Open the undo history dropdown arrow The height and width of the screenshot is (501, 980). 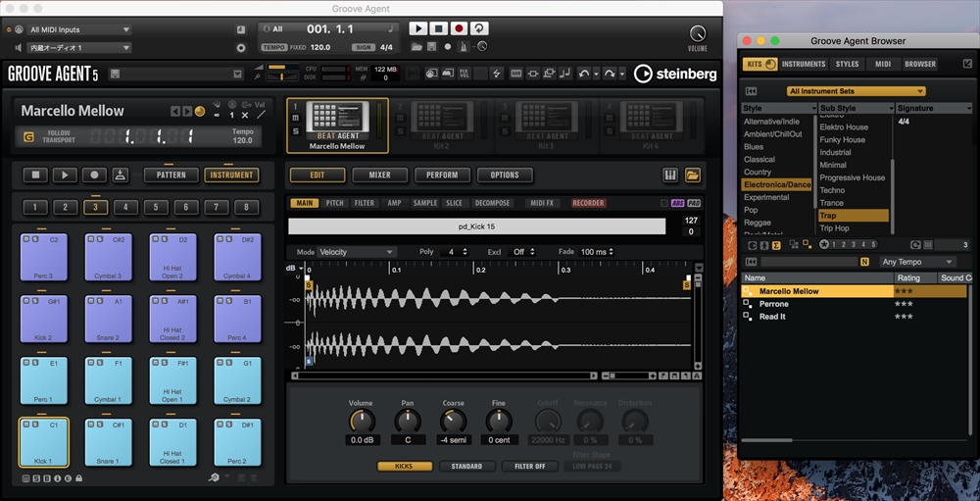596,74
